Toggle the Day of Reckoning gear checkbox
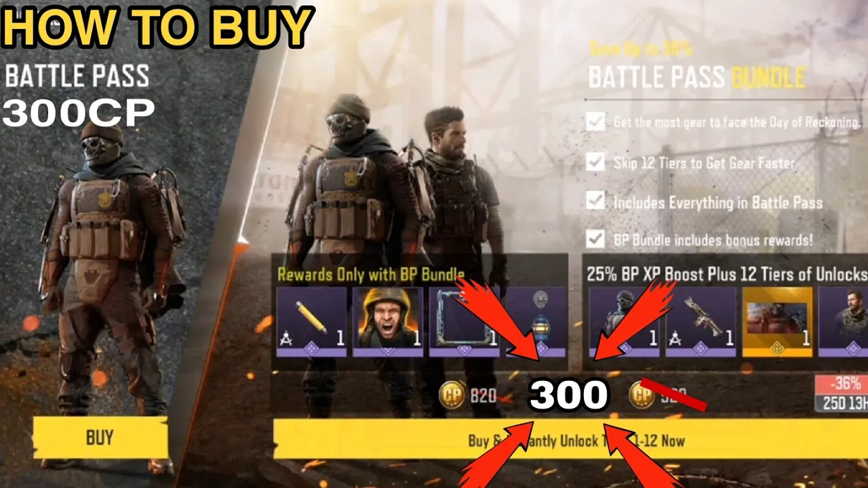This screenshot has width=868, height=488. point(595,122)
